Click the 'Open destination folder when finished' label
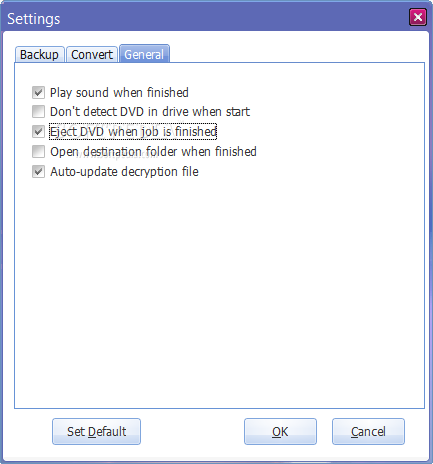 (x=153, y=152)
